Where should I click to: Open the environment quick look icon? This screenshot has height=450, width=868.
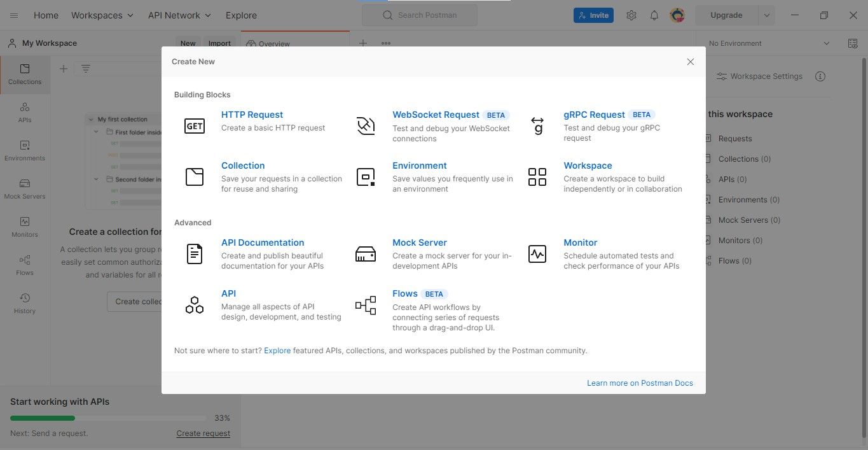click(853, 43)
